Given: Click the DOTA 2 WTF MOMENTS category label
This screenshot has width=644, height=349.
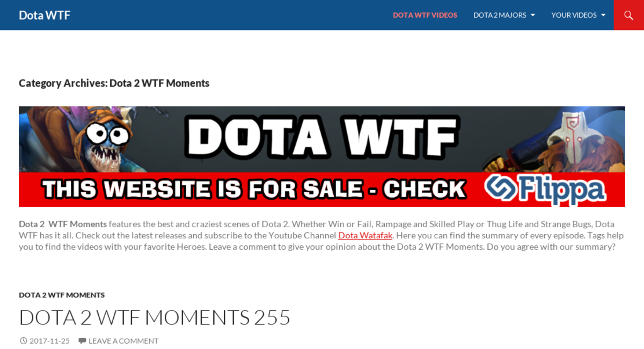Looking at the screenshot, I should click(62, 295).
